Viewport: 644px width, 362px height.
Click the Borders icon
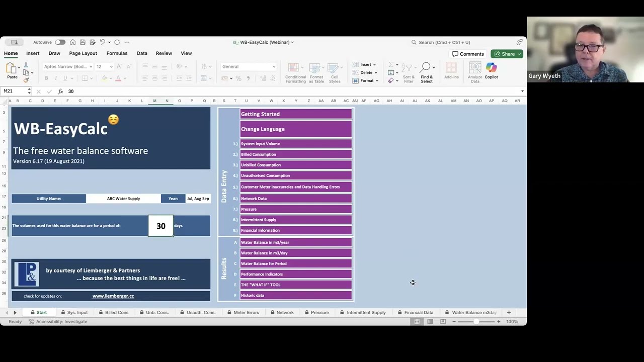[x=85, y=78]
